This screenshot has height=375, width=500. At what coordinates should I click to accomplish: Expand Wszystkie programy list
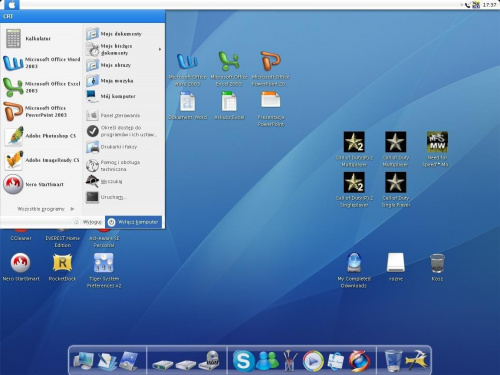46,209
